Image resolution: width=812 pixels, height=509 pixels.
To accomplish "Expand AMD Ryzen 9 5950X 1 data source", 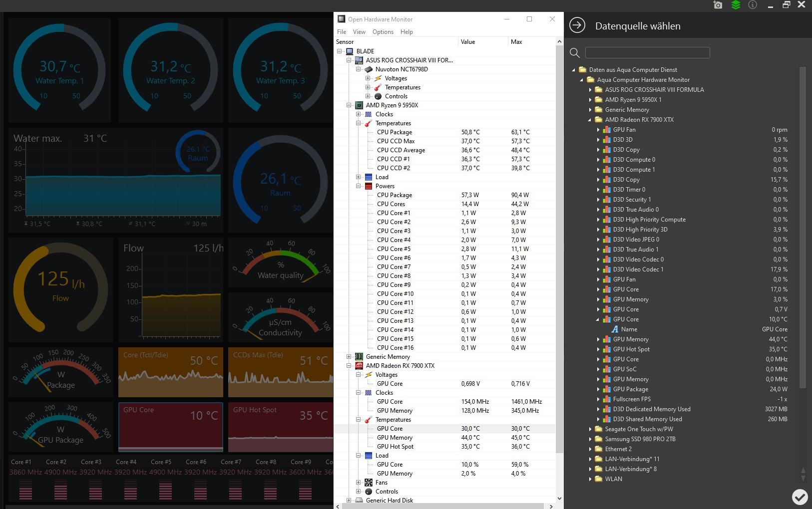I will pos(590,100).
